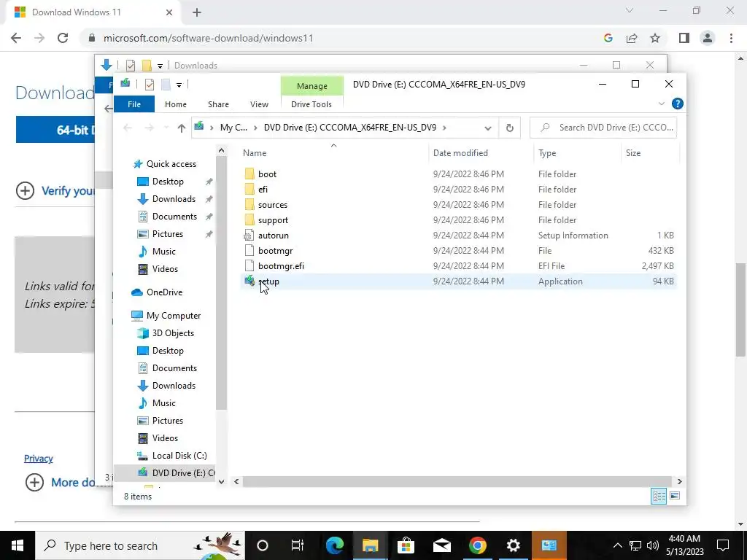Share this page icon in Chrome address bar
Screen dimensions: 747x560
pyautogui.click(x=632, y=38)
